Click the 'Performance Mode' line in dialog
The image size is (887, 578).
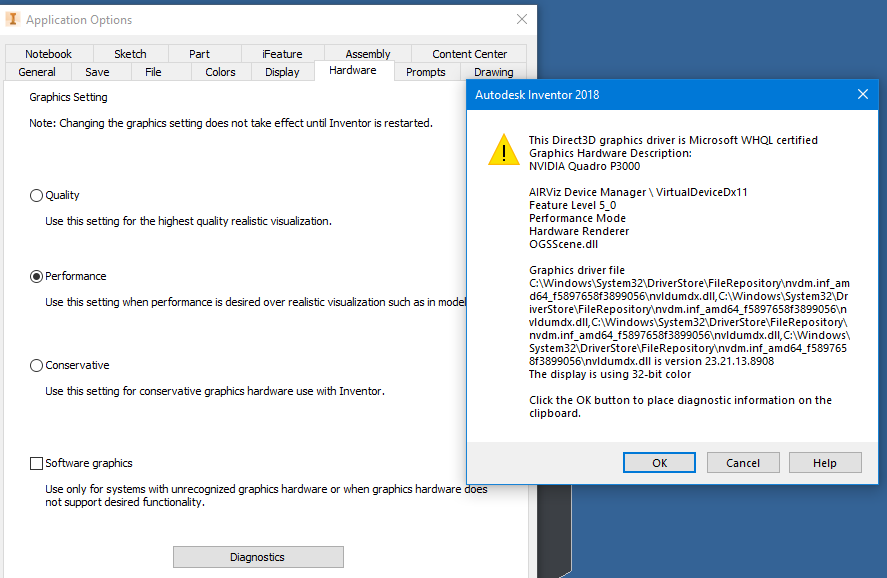577,218
